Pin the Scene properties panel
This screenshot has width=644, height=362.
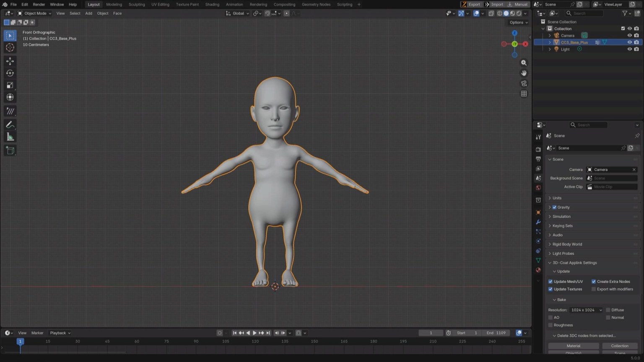click(637, 136)
